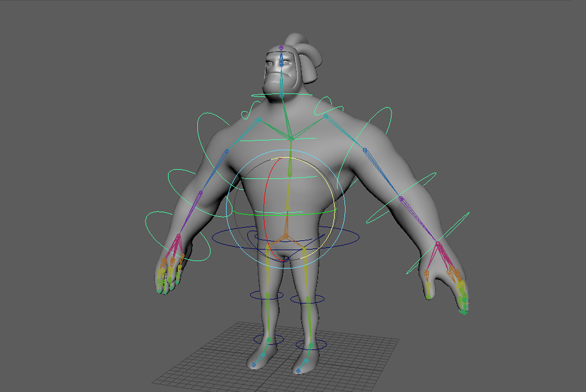Click the knee control ring on viewport-left leg
Viewport: 586px width, 392px height.
pos(252,295)
